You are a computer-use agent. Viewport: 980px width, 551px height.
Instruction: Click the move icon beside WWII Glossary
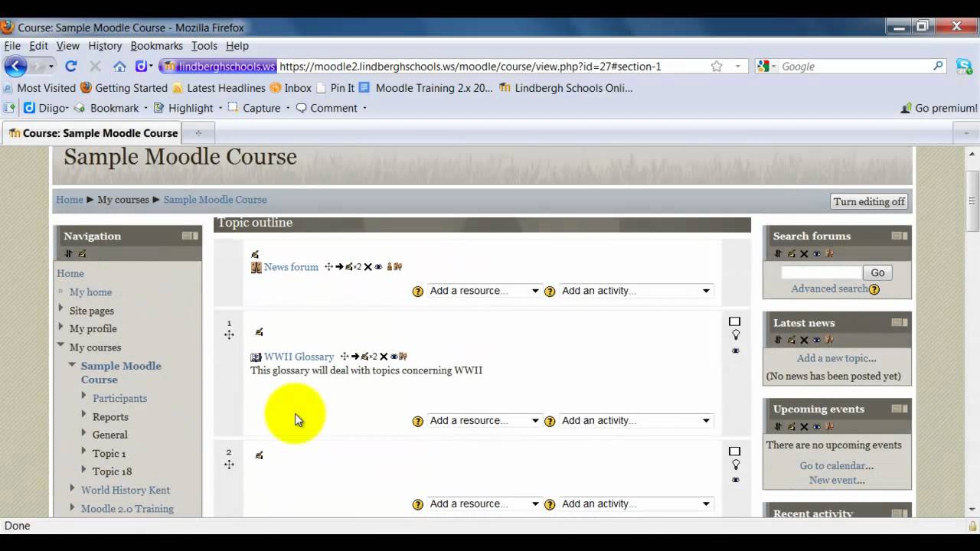click(345, 356)
